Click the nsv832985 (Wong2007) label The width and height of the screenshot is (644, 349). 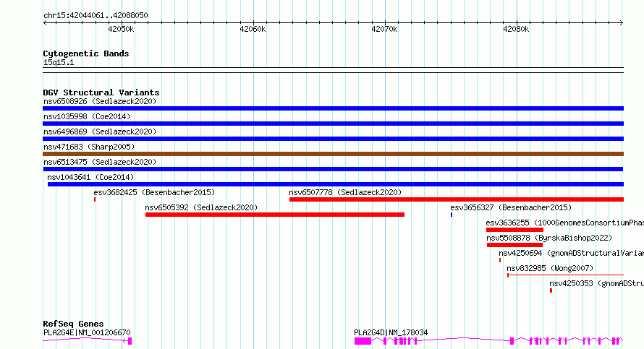(550, 268)
